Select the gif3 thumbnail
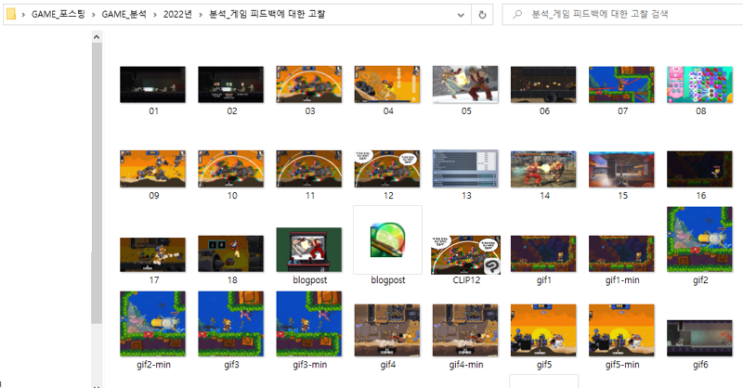 (x=231, y=324)
